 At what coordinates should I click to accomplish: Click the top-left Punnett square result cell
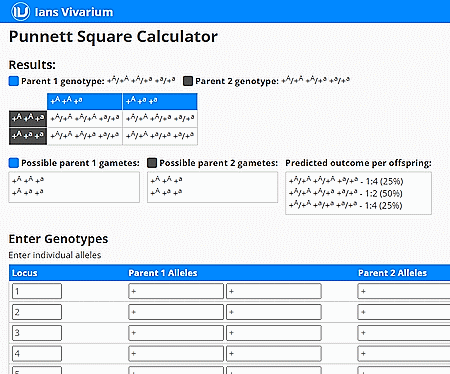coord(85,118)
